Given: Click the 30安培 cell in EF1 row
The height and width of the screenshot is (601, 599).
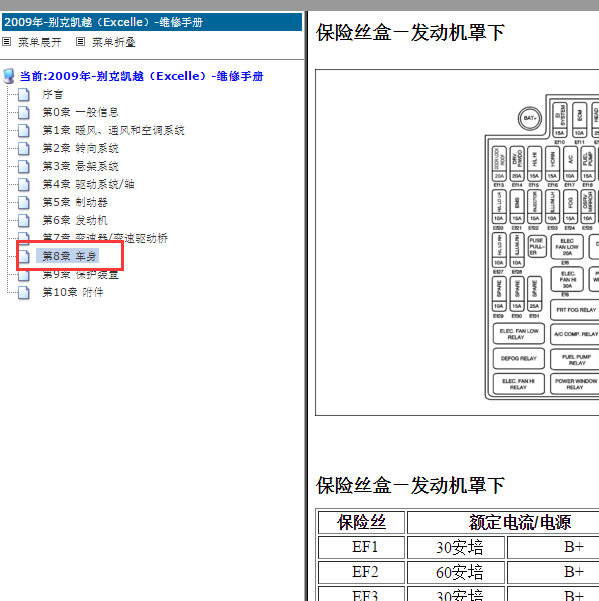Looking at the screenshot, I should coord(456,547).
